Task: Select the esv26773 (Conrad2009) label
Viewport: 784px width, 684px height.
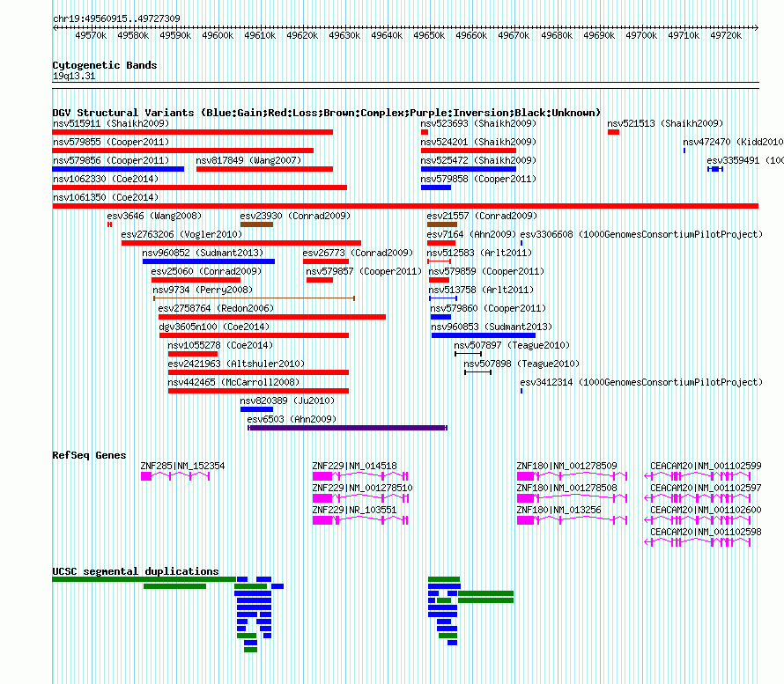Action: [x=358, y=253]
